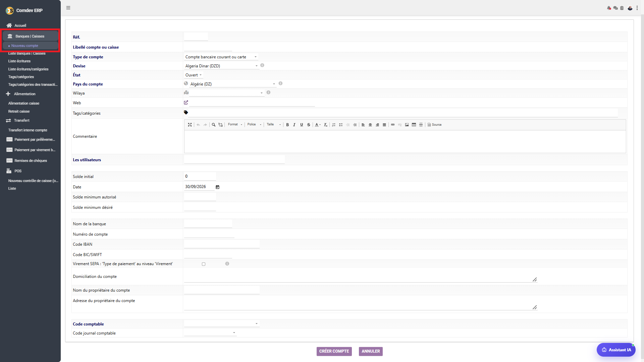Center align text in editor

pos(370,125)
